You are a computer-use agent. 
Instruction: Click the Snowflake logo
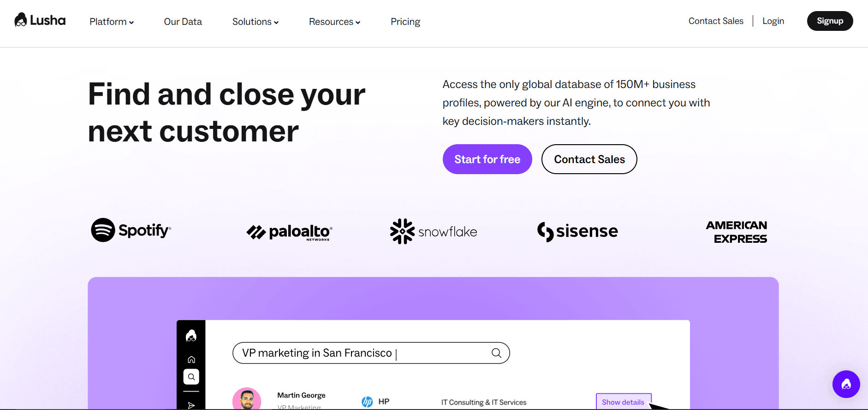[x=434, y=231]
